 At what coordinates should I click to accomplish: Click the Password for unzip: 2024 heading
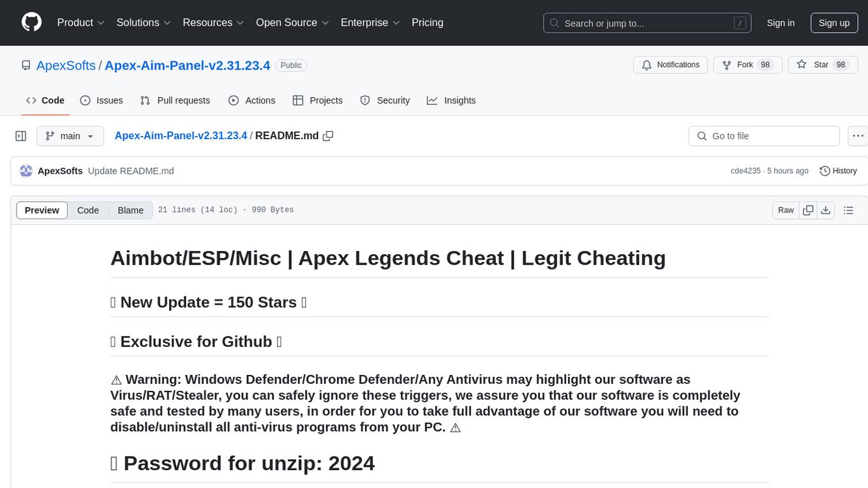(243, 463)
